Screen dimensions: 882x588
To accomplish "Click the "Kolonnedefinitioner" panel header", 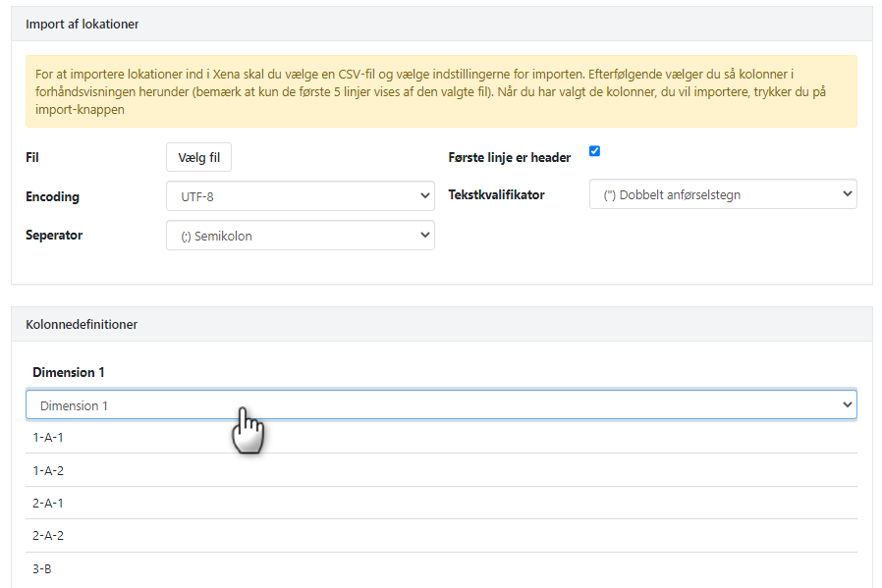I will tap(82, 324).
